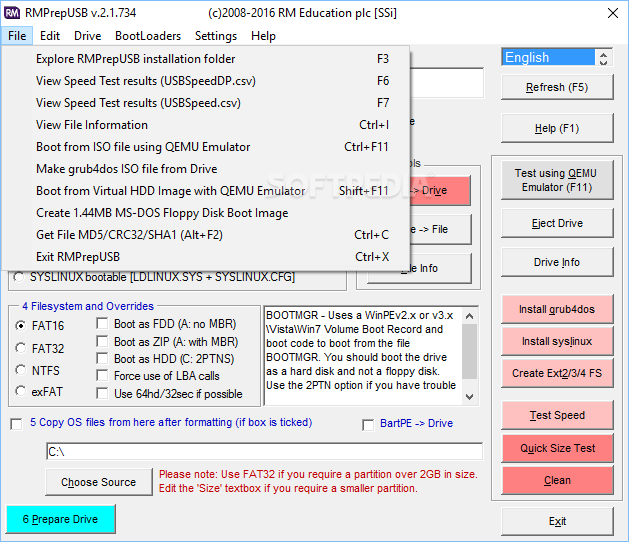Click the File Info button
The width and height of the screenshot is (629, 542).
click(x=440, y=268)
